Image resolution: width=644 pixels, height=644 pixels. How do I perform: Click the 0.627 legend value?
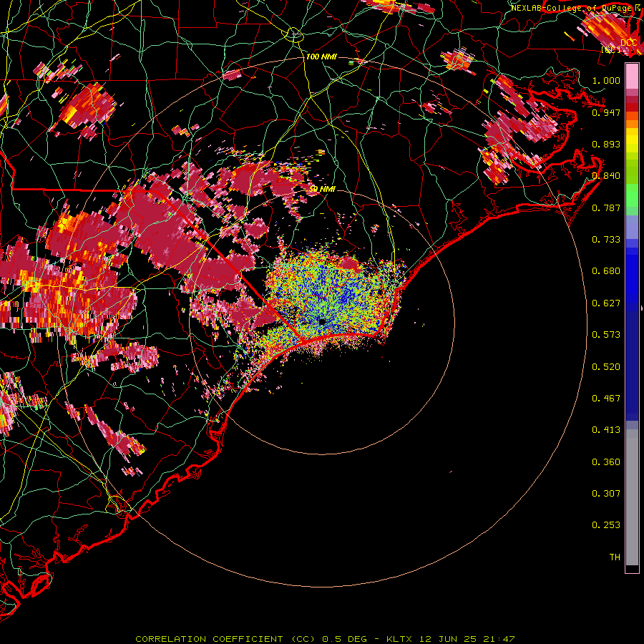(x=606, y=303)
